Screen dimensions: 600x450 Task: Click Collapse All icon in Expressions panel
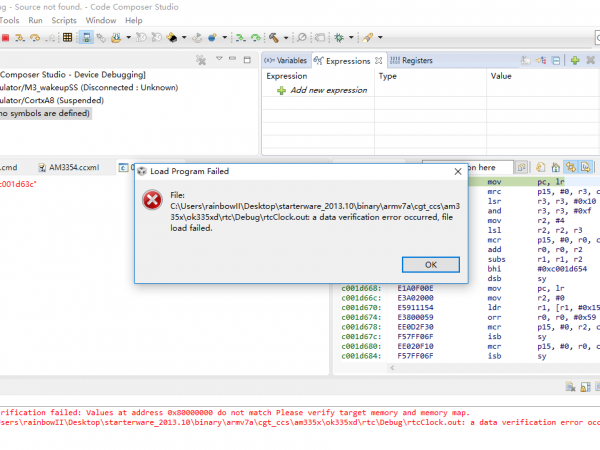tap(556, 61)
